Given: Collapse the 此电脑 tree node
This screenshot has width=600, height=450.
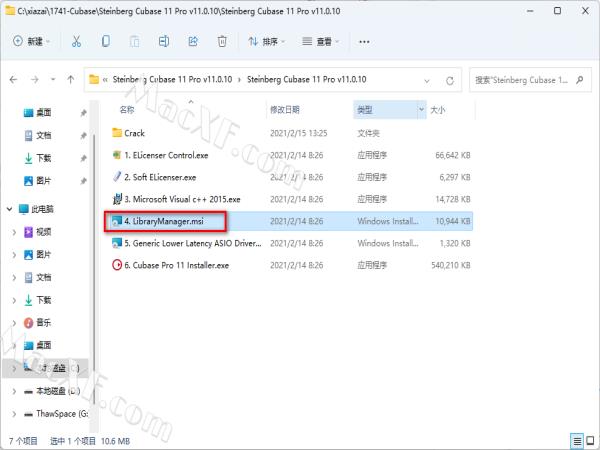Looking at the screenshot, I should coord(9,209).
